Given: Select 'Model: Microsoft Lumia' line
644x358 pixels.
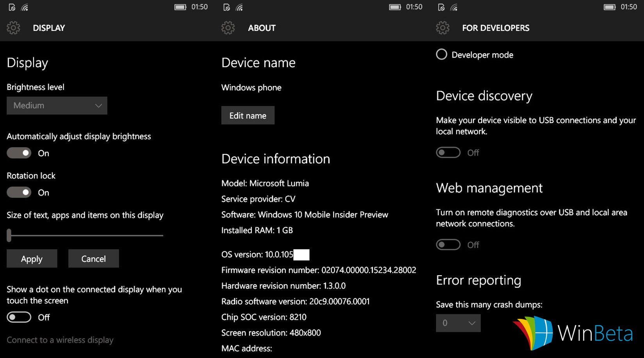Looking at the screenshot, I should pyautogui.click(x=265, y=183).
